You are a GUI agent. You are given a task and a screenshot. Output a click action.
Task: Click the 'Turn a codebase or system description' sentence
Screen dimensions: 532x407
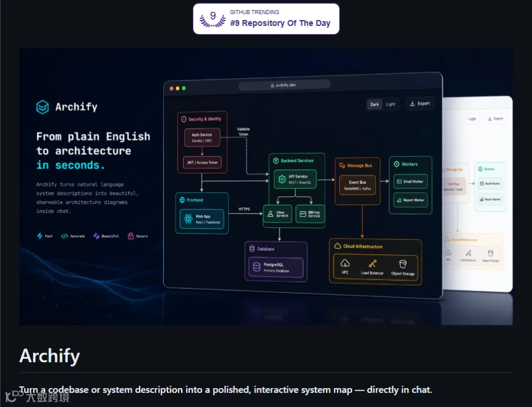click(225, 390)
